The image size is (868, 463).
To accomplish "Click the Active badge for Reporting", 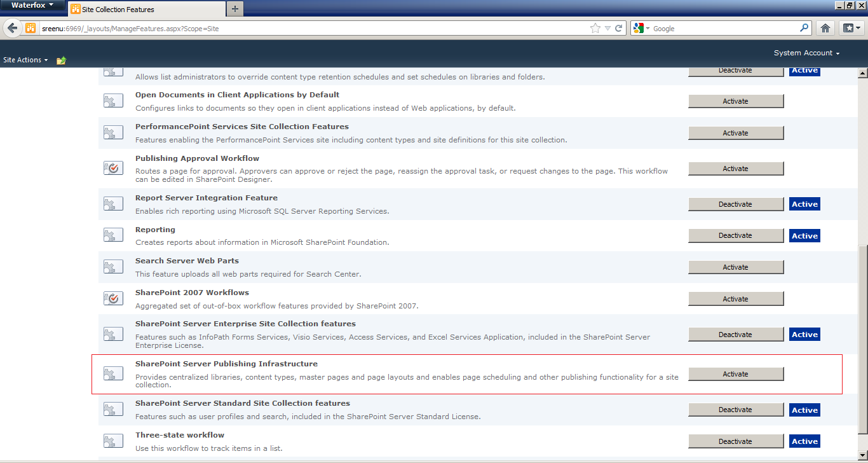I will coord(804,236).
